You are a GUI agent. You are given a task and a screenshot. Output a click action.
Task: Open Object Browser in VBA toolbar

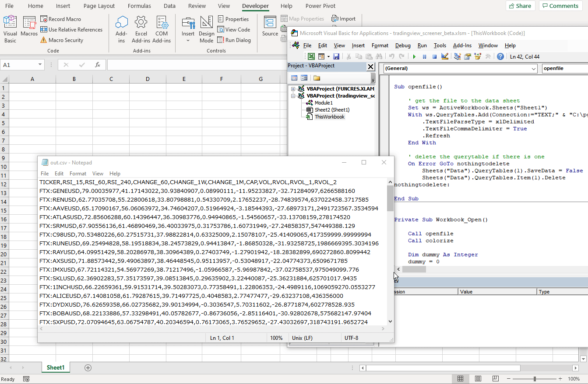478,56
